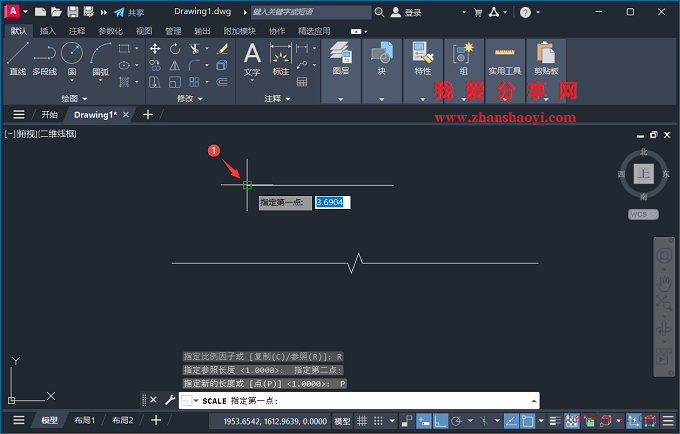The width and height of the screenshot is (680, 434).
Task: Toggle drawing grid display
Action: pyautogui.click(x=362, y=421)
